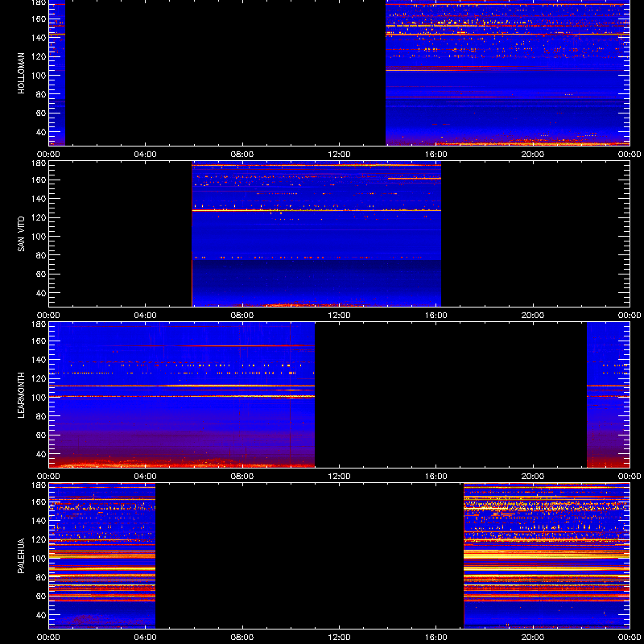Screen dimensions: 644x644
Task: Select the 20:00 tick label under Holloman panel
Action: coord(533,155)
